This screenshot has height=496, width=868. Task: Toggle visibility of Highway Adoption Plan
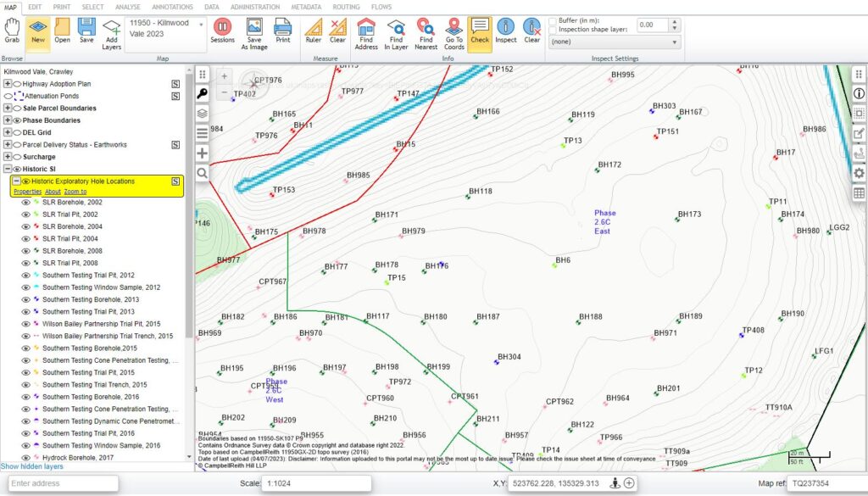(17, 84)
